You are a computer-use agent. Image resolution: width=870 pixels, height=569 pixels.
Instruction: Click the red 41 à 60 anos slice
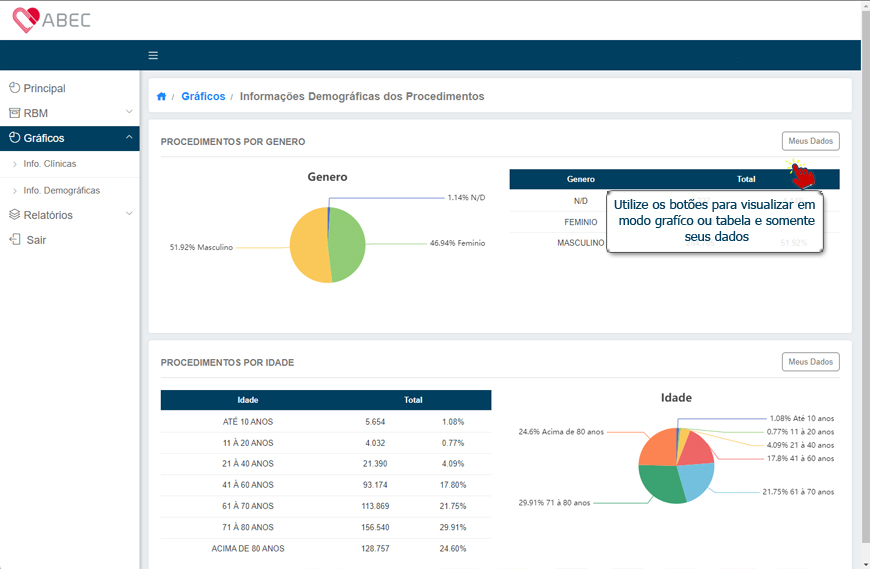pyautogui.click(x=695, y=450)
